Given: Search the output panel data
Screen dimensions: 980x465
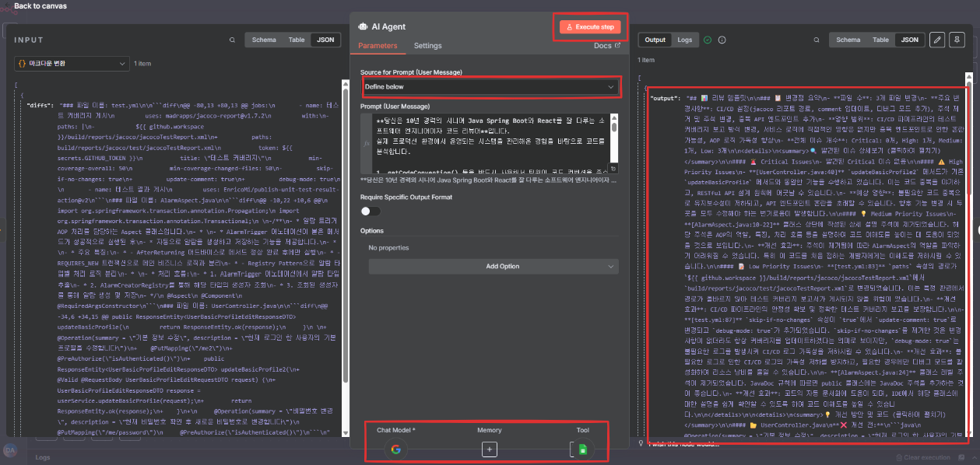Looking at the screenshot, I should pos(815,40).
